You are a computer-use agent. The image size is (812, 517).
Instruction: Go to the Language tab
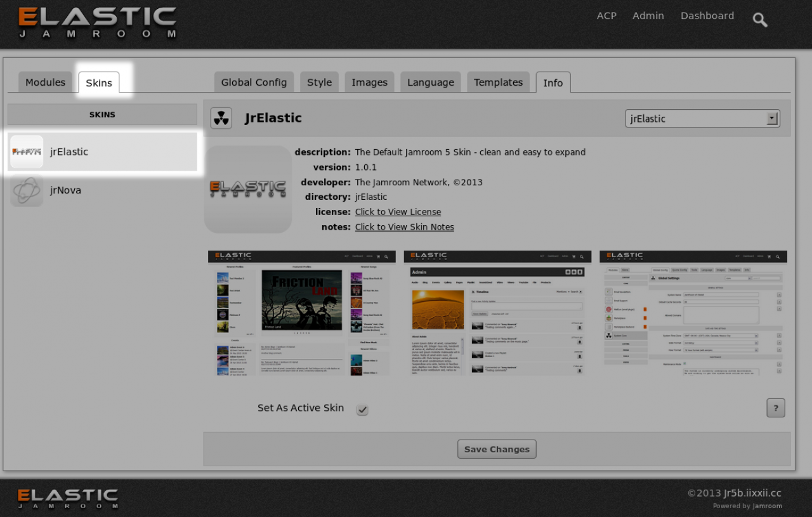(431, 82)
